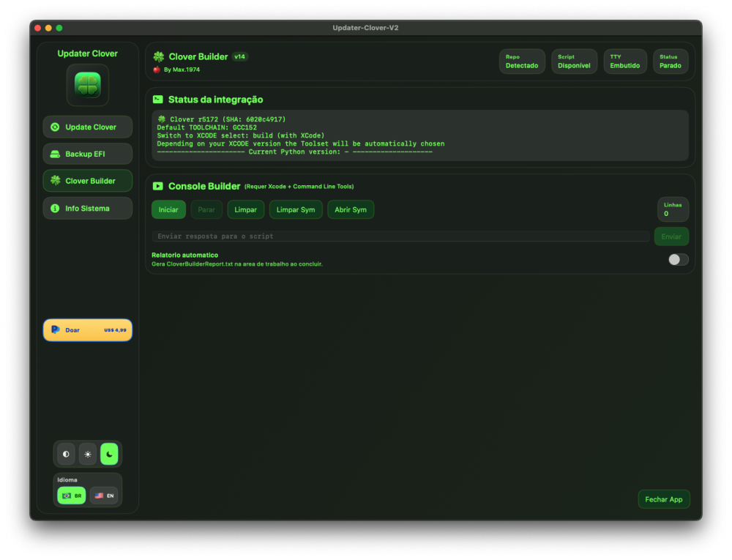Select Clover Builder in the sidebar
Image resolution: width=732 pixels, height=560 pixels.
[87, 181]
